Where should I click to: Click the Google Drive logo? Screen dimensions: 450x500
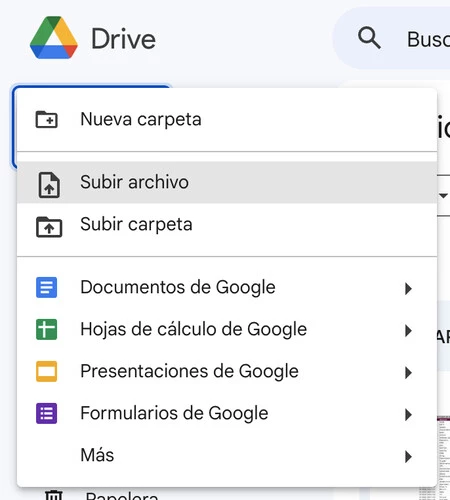point(54,37)
